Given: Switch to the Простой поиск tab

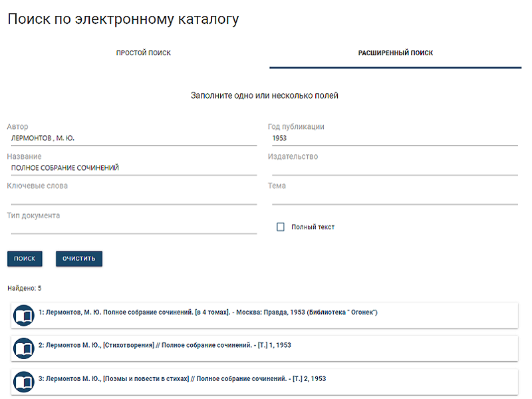Looking at the screenshot, I should (x=144, y=53).
